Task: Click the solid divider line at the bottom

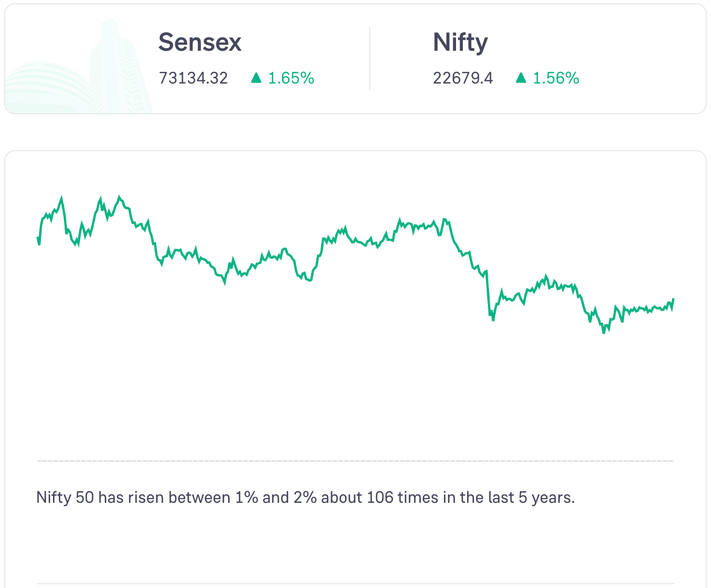Action: (x=355, y=584)
